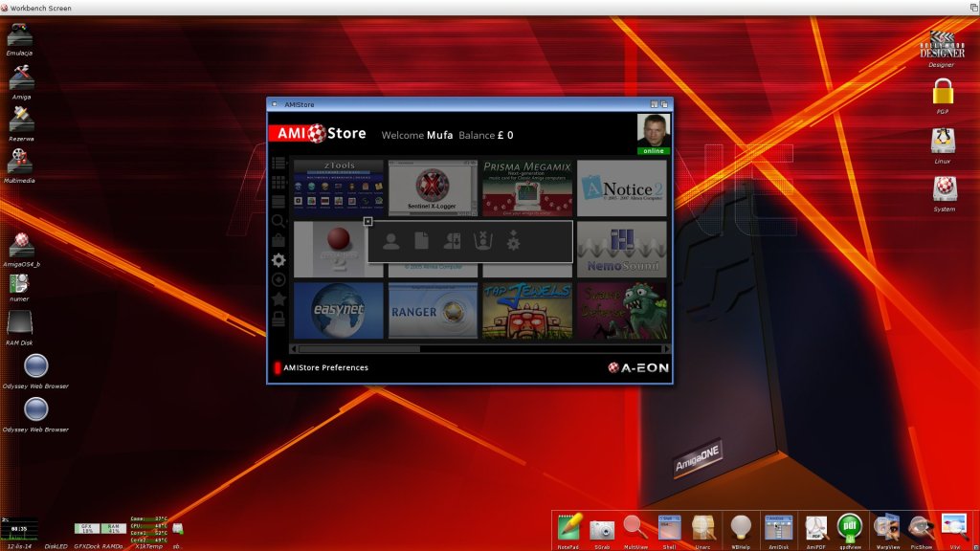Open shopping bag icon in AMIStore sidebar

coord(278,240)
